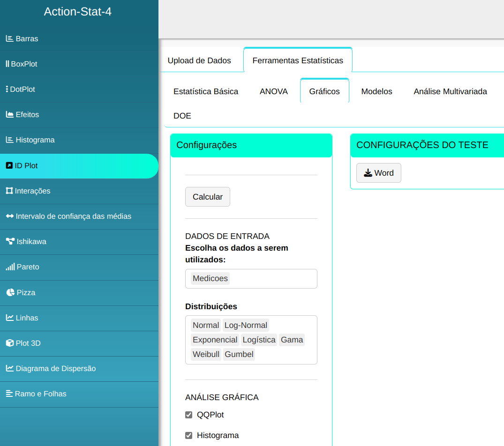Select the Pareto chart icon
Screen dimensions: 504x446
pyautogui.click(x=10, y=267)
